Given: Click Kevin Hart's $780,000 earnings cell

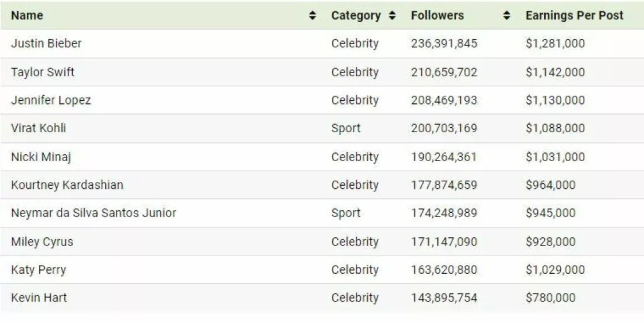Looking at the screenshot, I should click(x=550, y=298).
